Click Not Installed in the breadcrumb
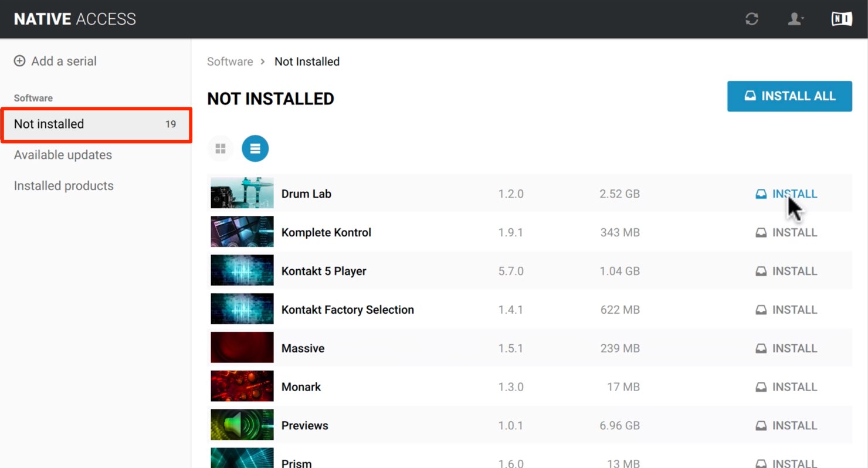Viewport: 868px width, 468px height. pos(307,62)
